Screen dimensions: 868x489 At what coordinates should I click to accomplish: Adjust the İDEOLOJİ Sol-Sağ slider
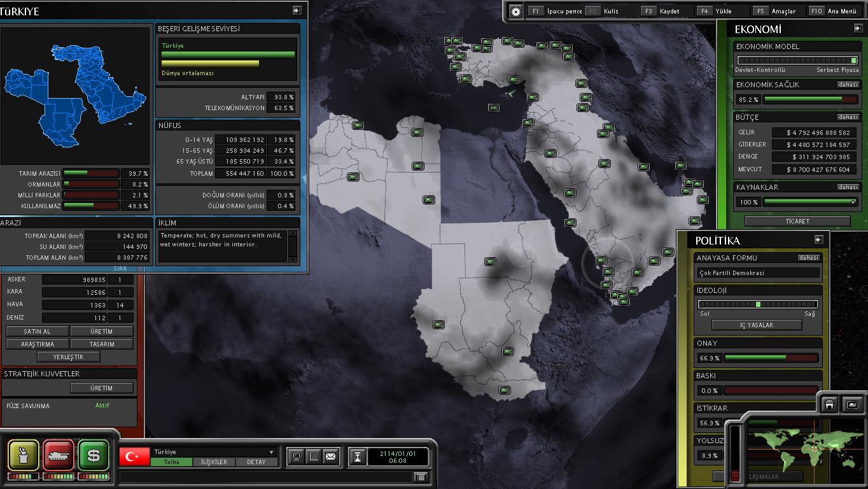[x=758, y=304]
